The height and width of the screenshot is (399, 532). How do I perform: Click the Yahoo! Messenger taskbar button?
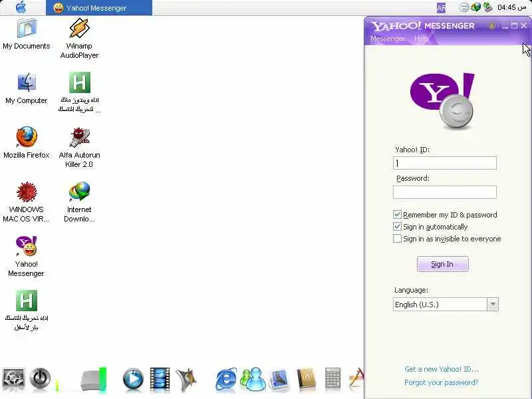click(x=99, y=7)
